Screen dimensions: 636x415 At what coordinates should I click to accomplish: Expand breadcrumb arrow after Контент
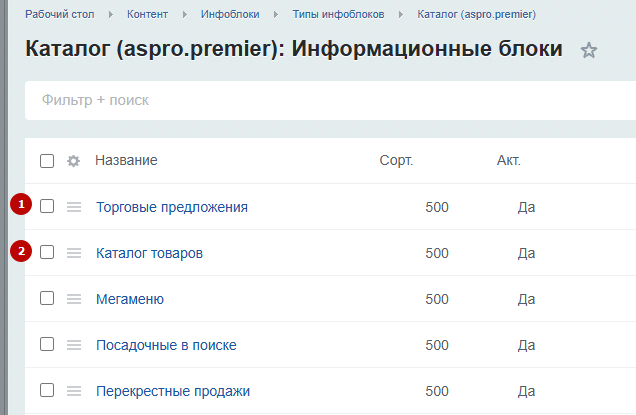click(185, 15)
